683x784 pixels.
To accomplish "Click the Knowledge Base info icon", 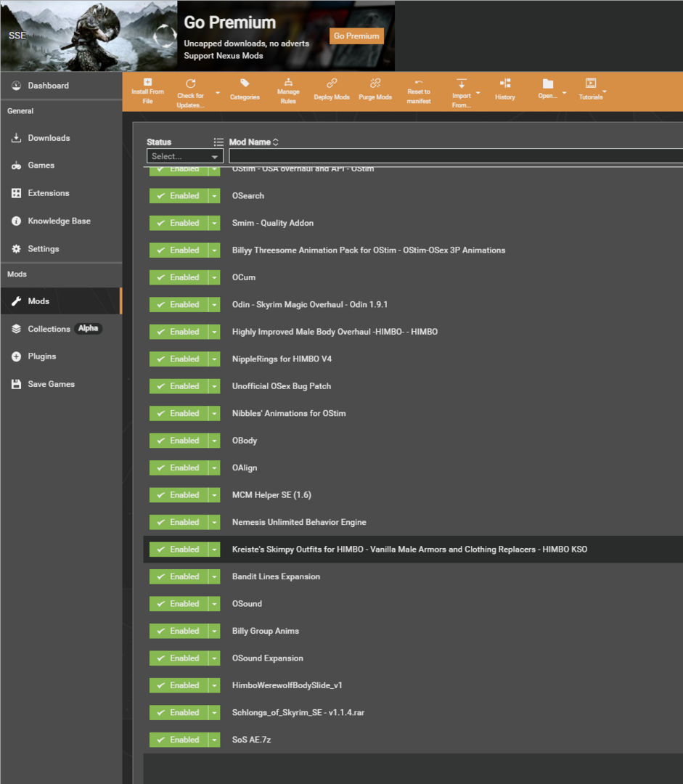I will pos(17,221).
